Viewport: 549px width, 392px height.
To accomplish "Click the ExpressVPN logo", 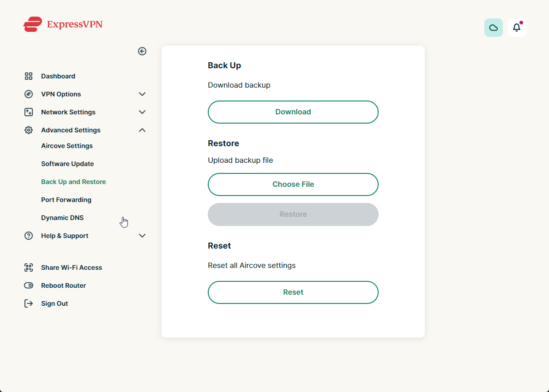I will click(63, 24).
